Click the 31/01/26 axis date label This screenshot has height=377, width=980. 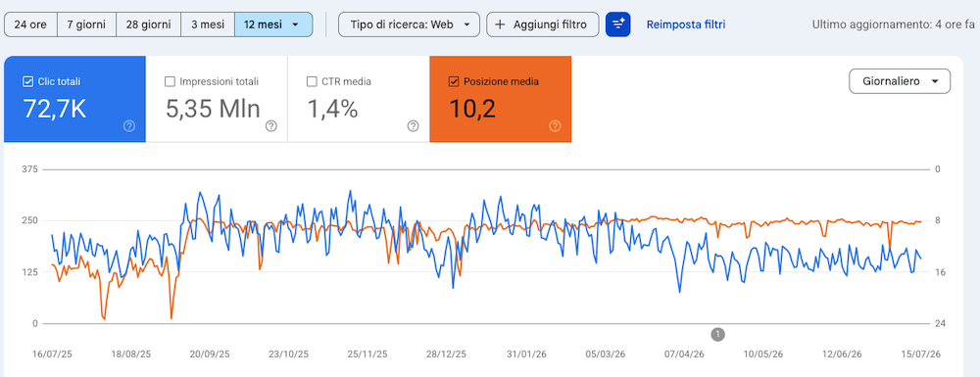point(526,353)
